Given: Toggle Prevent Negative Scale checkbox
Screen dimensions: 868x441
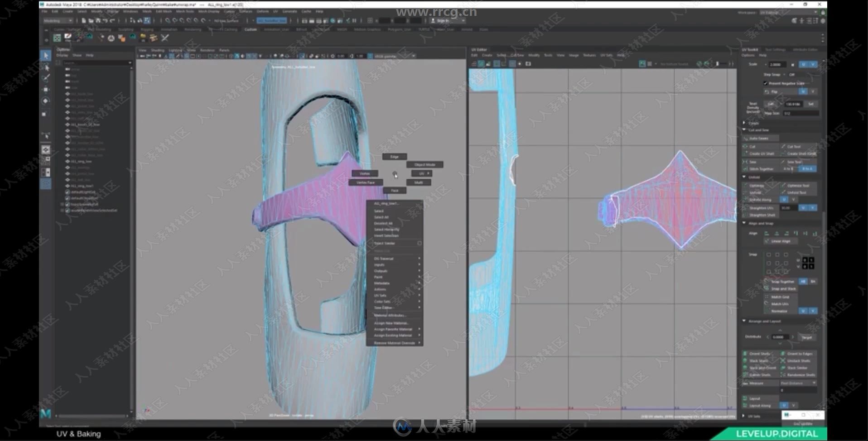Looking at the screenshot, I should [766, 83].
